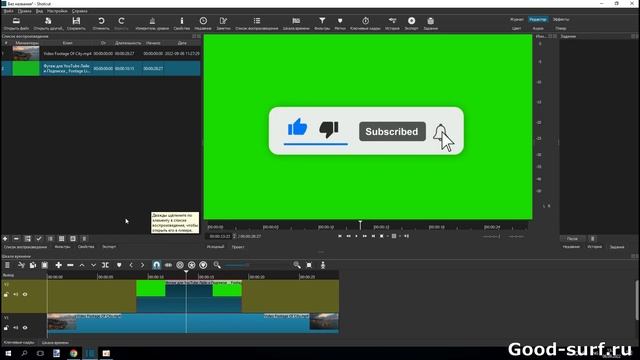Viewport: 640px width, 360px height.
Task: Paste clip using timeline clipboard icon
Action: tap(44, 265)
